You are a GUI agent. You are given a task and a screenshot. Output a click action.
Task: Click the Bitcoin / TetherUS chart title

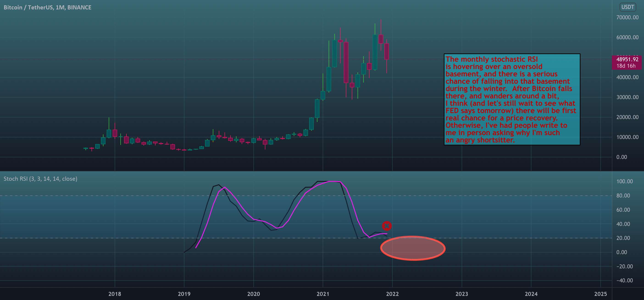(x=47, y=8)
